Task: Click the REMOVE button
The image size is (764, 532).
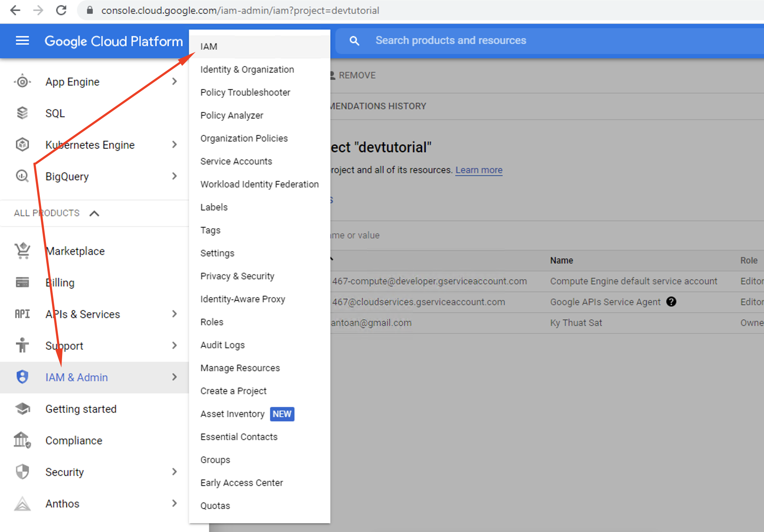Action: tap(353, 75)
